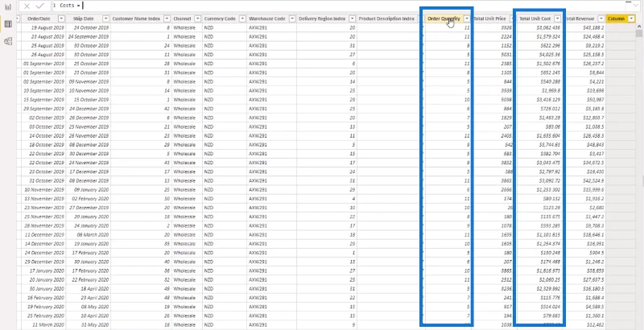Click the '08 March 2020' Ship Date cell
644x330 pixels.
click(x=88, y=235)
